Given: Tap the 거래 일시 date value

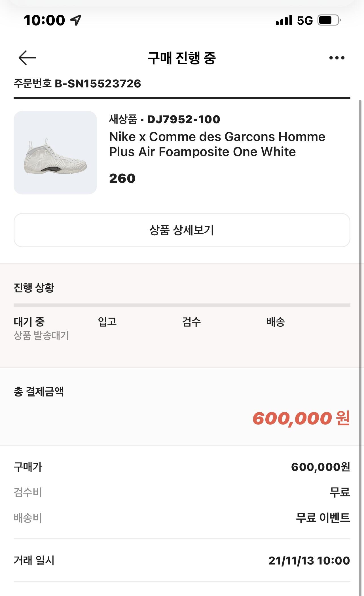Looking at the screenshot, I should click(x=309, y=561).
